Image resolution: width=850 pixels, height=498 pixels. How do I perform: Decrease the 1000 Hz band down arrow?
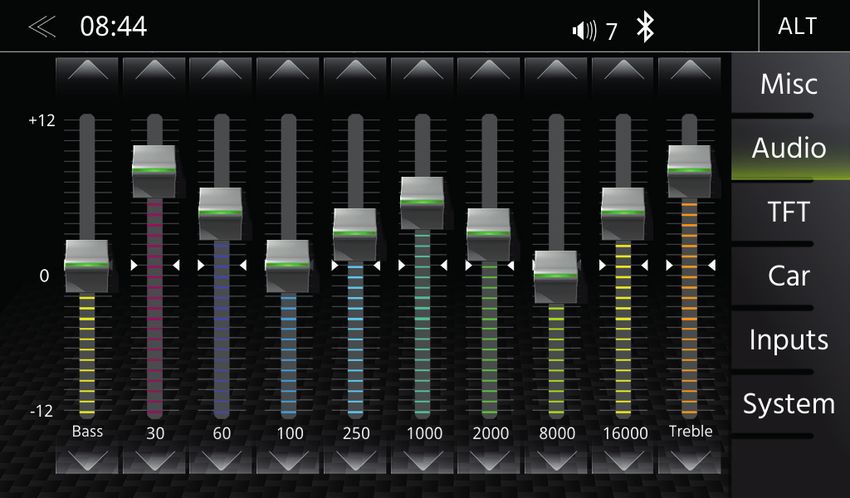pyautogui.click(x=422, y=460)
